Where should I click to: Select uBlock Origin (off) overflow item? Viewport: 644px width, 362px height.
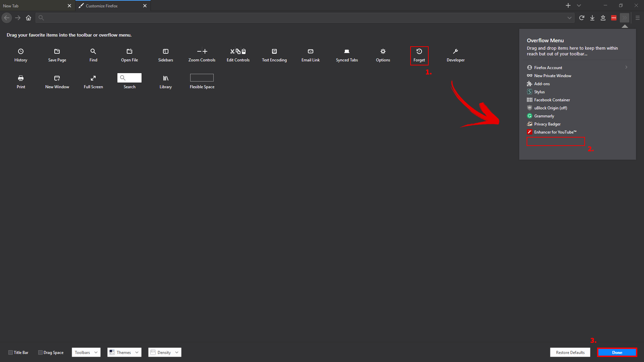[x=577, y=108]
